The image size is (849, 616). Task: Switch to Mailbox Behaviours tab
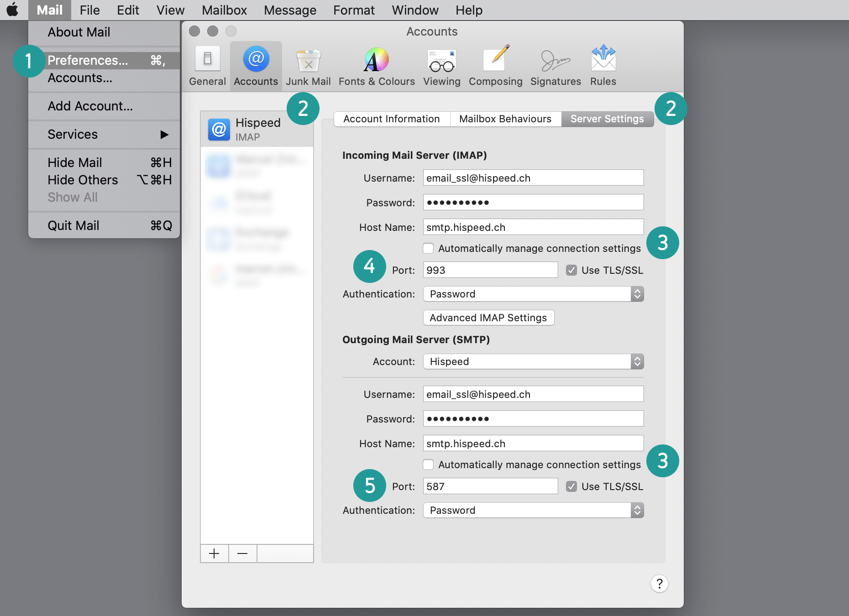(x=505, y=119)
